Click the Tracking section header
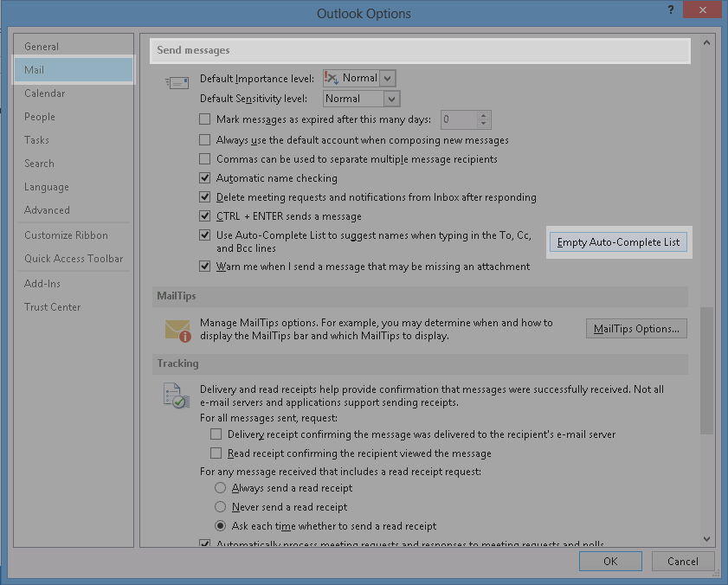Screen dimensions: 728x585 [x=420, y=363]
